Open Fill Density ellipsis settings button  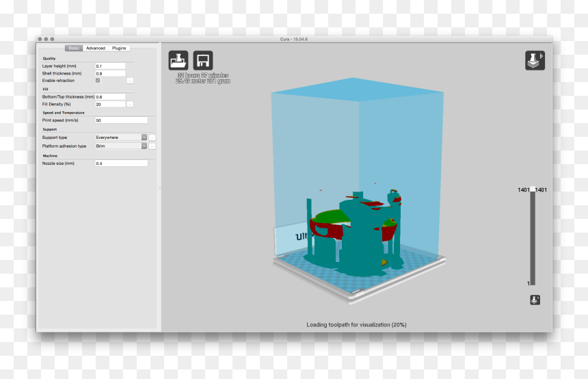coord(130,104)
